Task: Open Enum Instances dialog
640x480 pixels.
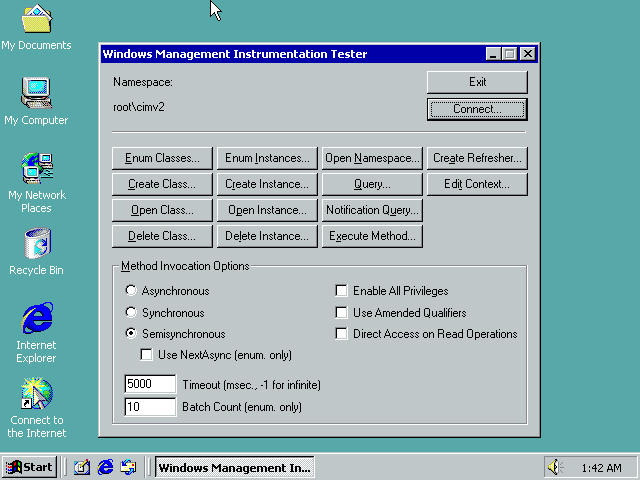Action: pos(267,158)
